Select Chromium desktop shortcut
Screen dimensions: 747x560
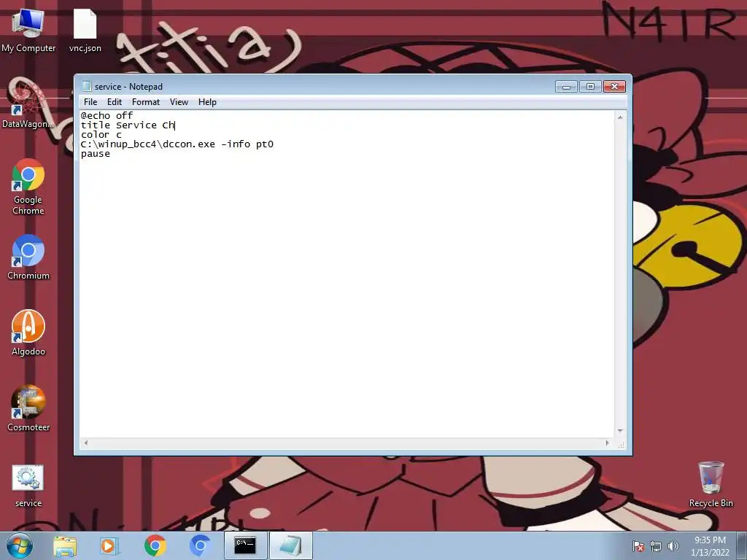[x=28, y=257]
